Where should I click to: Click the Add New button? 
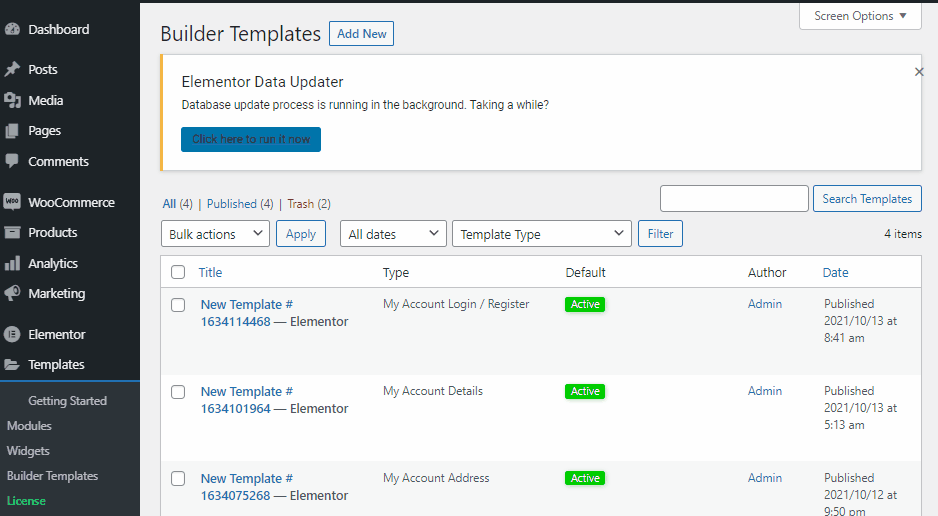pos(361,33)
